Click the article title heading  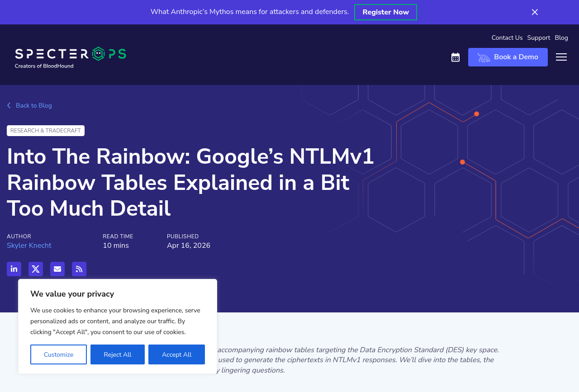(x=190, y=182)
